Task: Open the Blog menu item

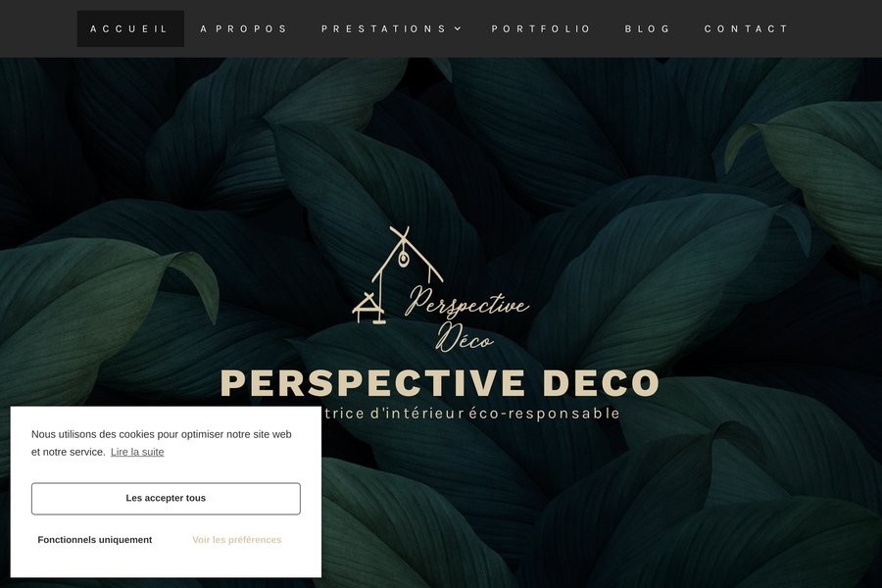Action: coord(648,28)
